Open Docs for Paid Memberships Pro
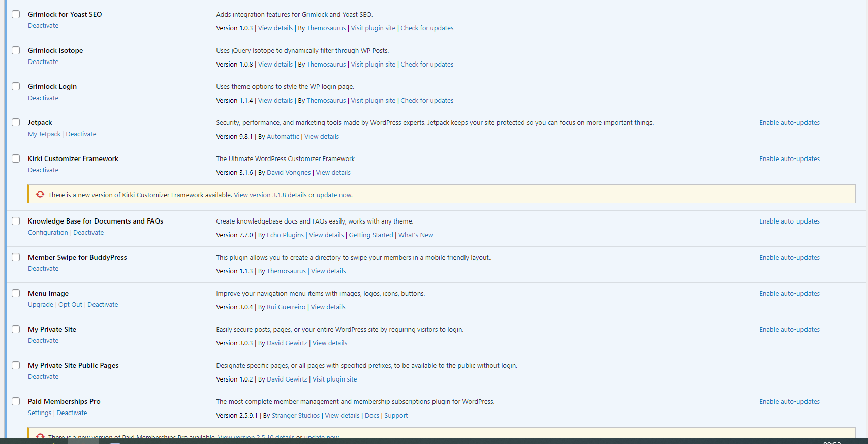The height and width of the screenshot is (444, 868). coord(372,416)
